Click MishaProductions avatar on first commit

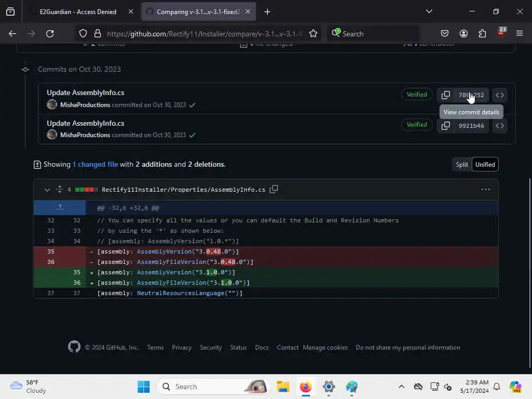pos(52,104)
